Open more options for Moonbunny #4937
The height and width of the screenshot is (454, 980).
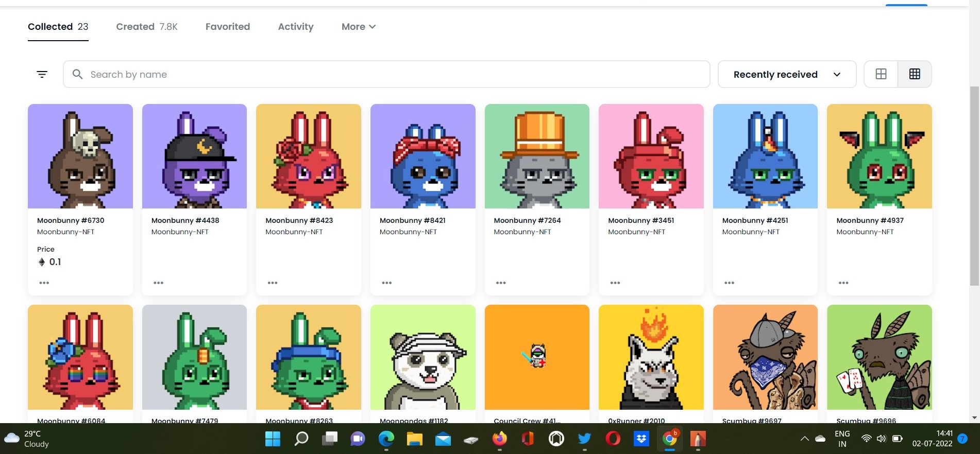tap(843, 283)
